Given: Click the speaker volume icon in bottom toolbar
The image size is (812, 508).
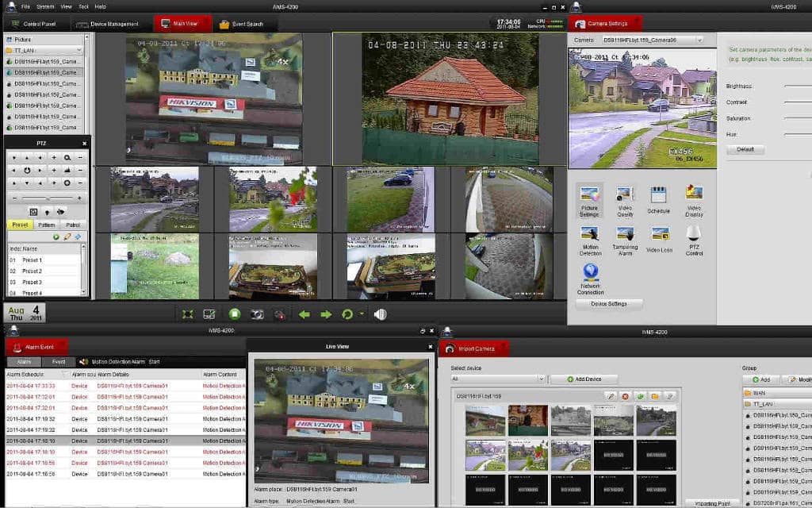Looking at the screenshot, I should point(380,314).
